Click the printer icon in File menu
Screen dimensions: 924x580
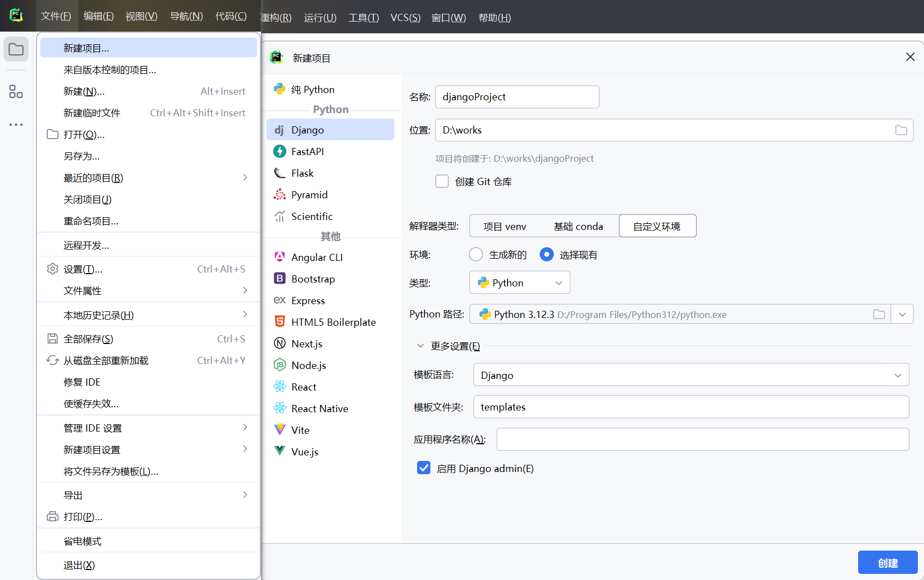point(53,517)
